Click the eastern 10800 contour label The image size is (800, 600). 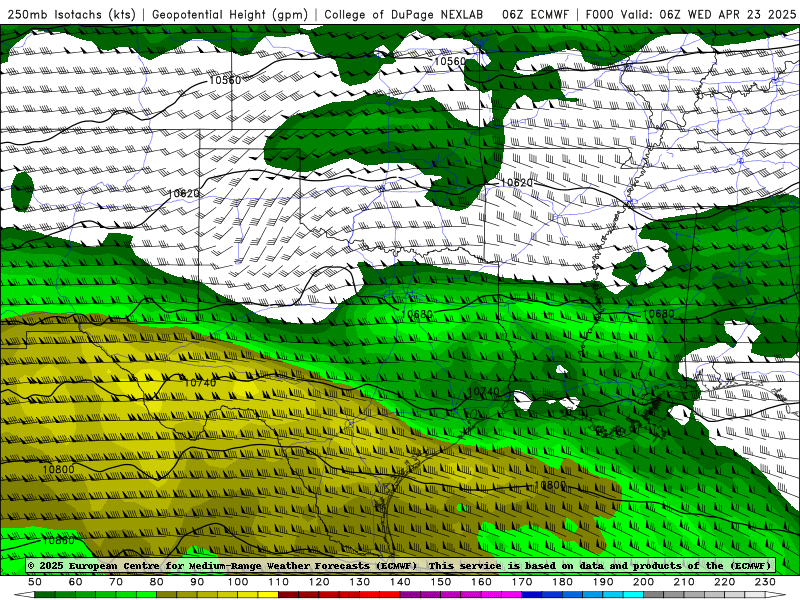point(550,485)
